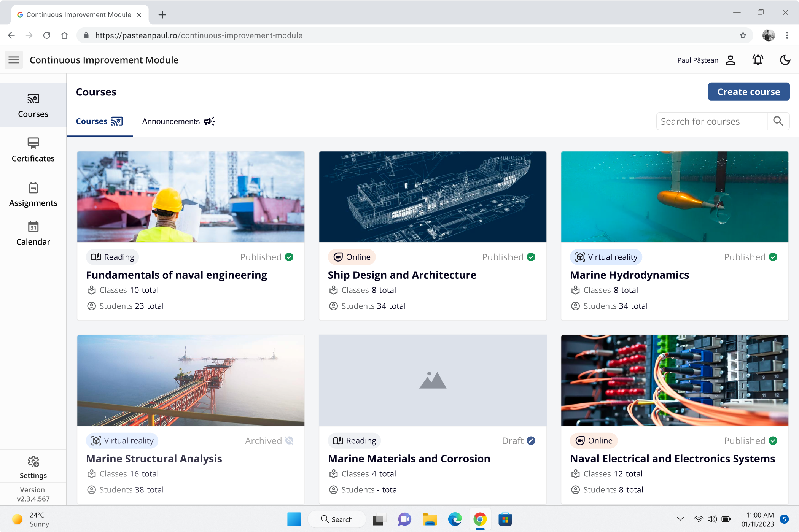Go to Certificates in sidebar
The width and height of the screenshot is (799, 532).
pyautogui.click(x=33, y=150)
